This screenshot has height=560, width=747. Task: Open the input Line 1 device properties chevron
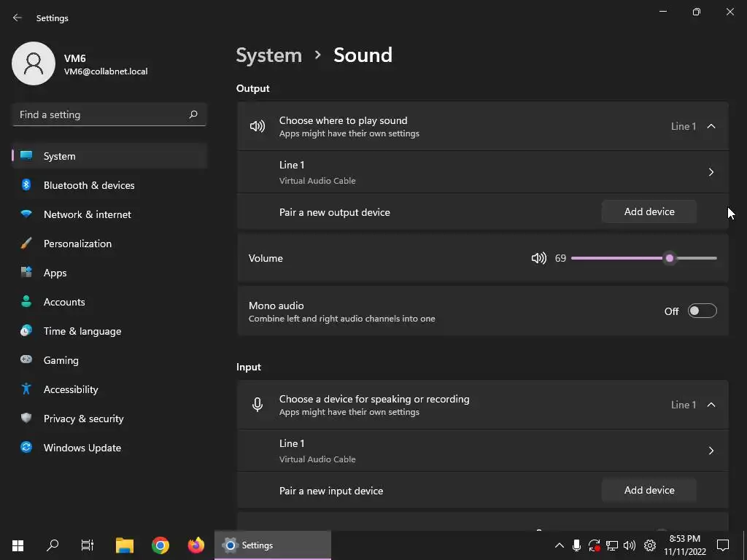pyautogui.click(x=711, y=451)
